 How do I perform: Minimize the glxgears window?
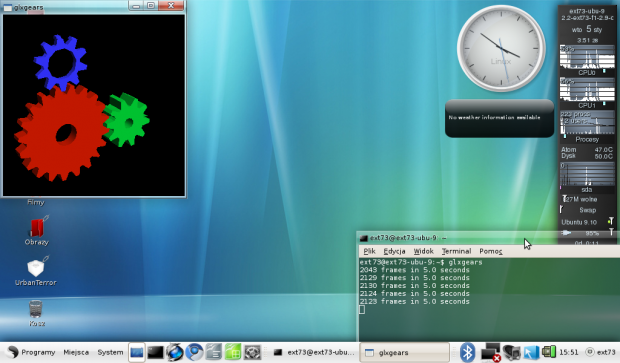[x=136, y=6]
